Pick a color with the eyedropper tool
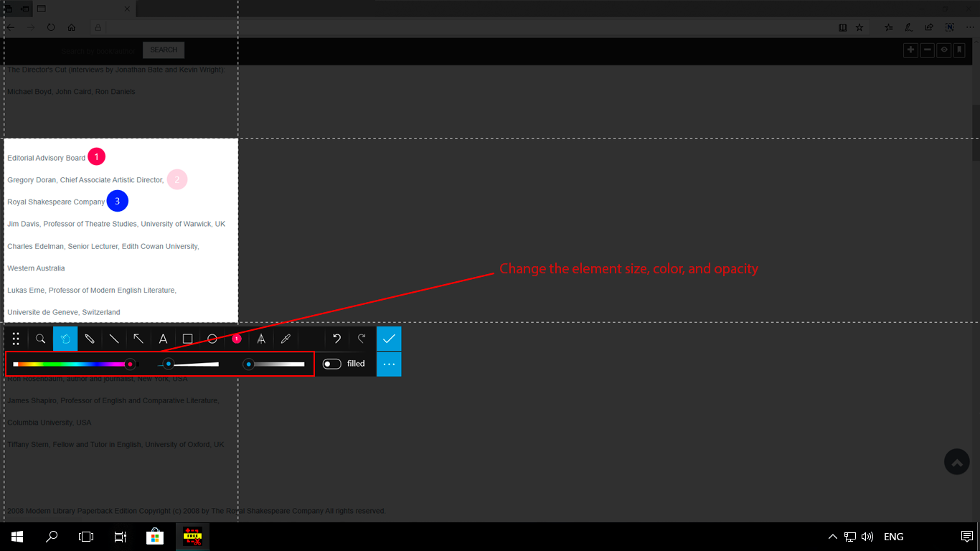980x551 pixels. (286, 339)
